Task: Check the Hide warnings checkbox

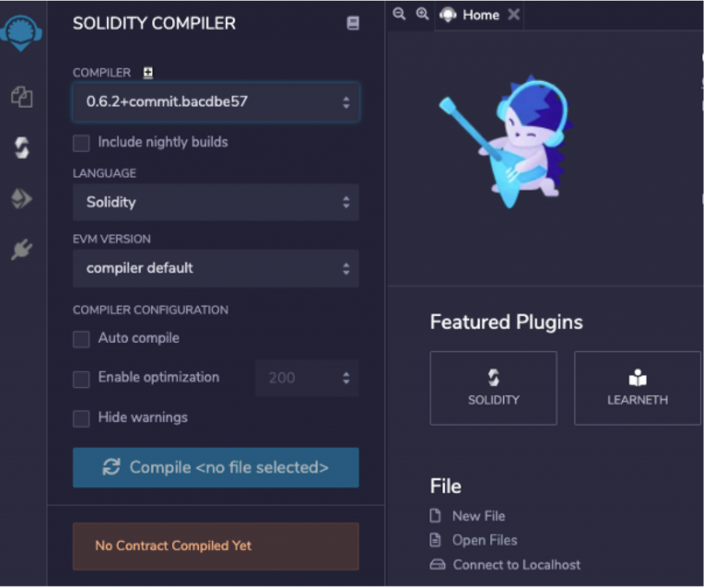Action: point(81,419)
